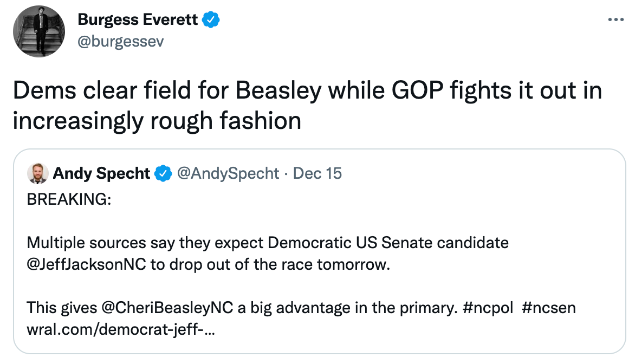This screenshot has width=635, height=364.
Task: Open the @JeffJacksonNC mention
Action: pyautogui.click(x=86, y=264)
